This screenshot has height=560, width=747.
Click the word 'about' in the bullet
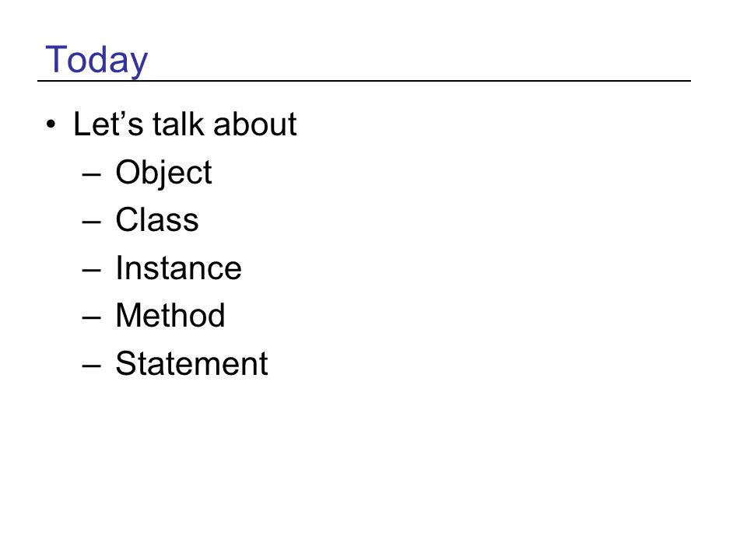click(x=255, y=124)
